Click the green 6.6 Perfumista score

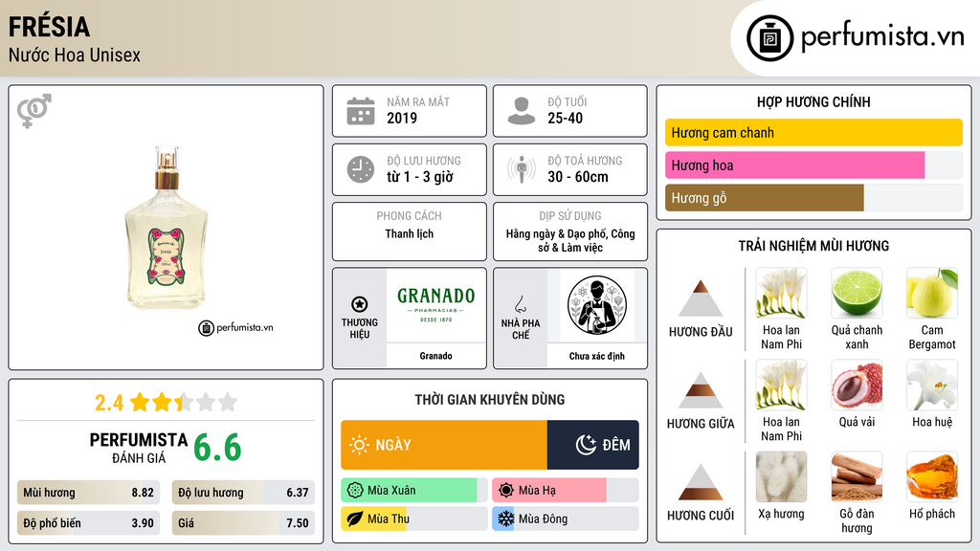[217, 448]
